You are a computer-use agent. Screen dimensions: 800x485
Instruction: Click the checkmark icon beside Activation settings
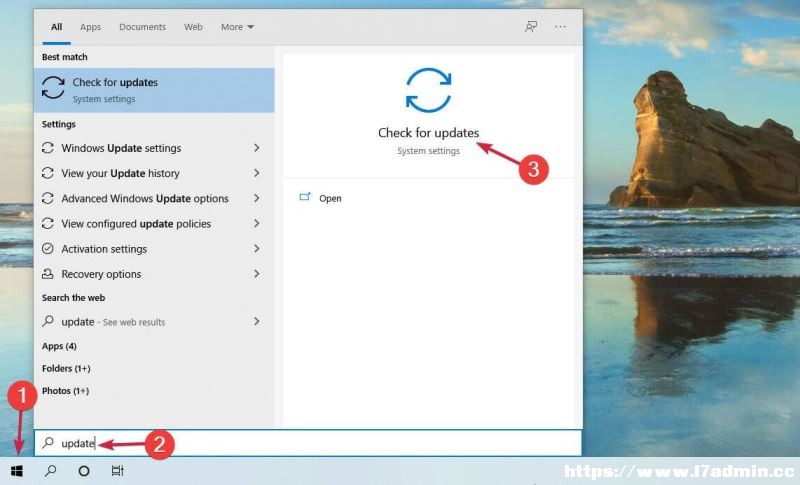coord(48,248)
